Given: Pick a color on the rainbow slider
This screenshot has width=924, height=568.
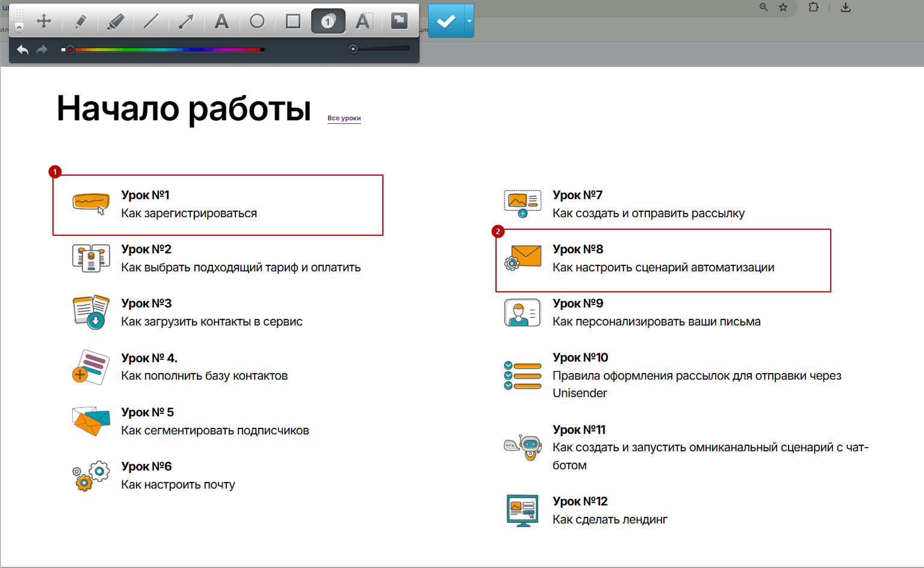Looking at the screenshot, I should click(x=163, y=49).
